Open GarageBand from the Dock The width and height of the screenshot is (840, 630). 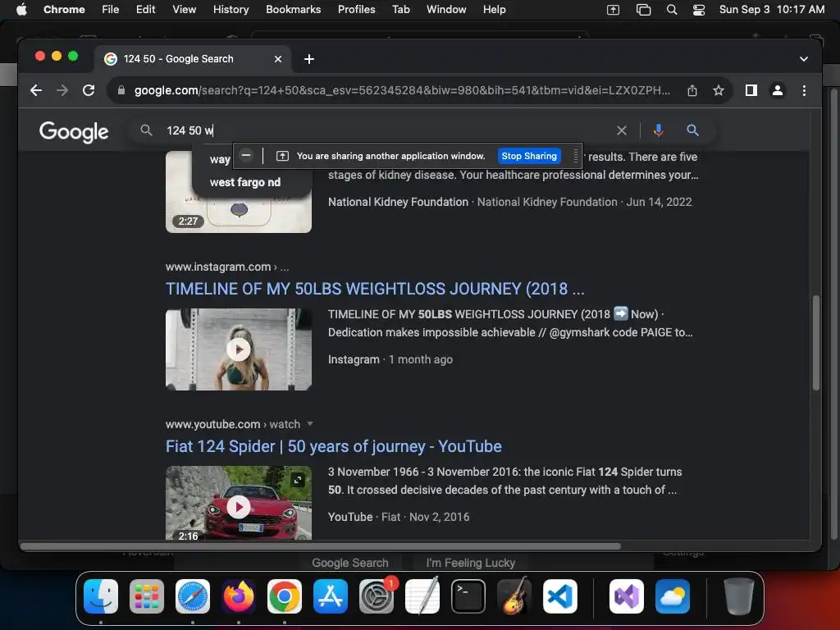coord(514,596)
